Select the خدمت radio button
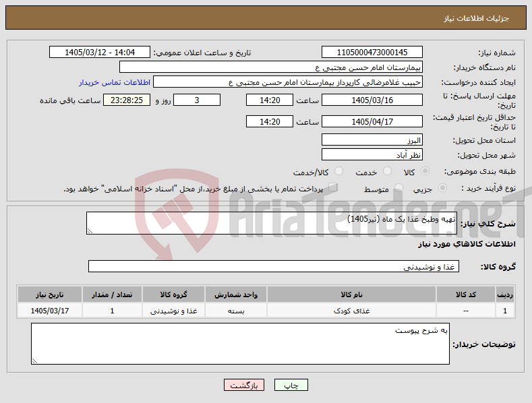This screenshot has width=532, height=403. point(387,171)
